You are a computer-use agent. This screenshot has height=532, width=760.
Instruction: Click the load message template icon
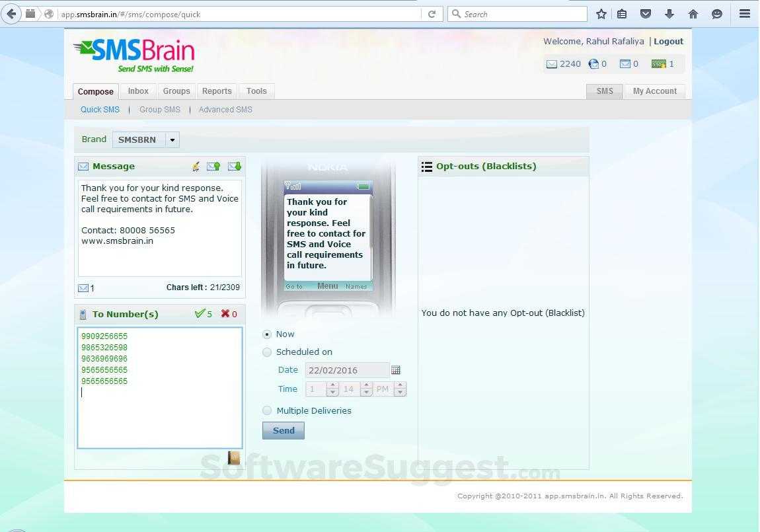235,167
